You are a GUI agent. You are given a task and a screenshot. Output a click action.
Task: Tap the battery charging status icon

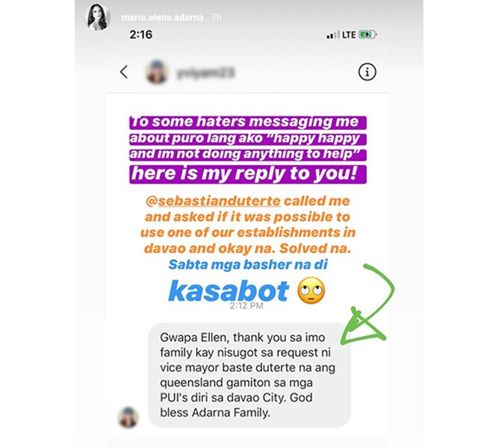tap(368, 34)
